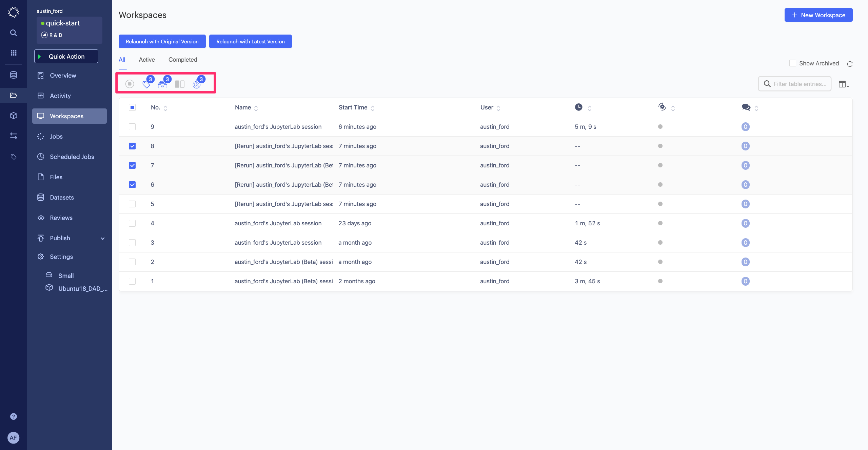The height and width of the screenshot is (450, 868).
Task: Click the R & D organization label
Action: pos(52,35)
